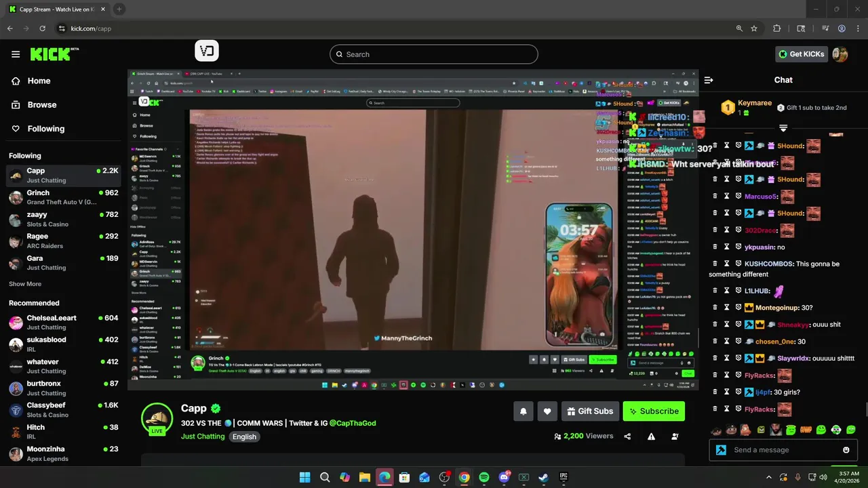Expand Show More under Following
The image size is (868, 488).
pos(25,284)
